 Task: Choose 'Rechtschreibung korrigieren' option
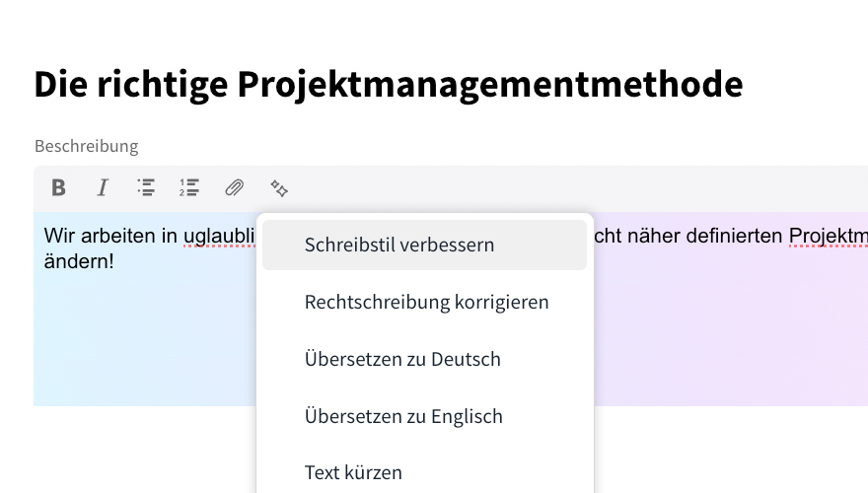[426, 302]
